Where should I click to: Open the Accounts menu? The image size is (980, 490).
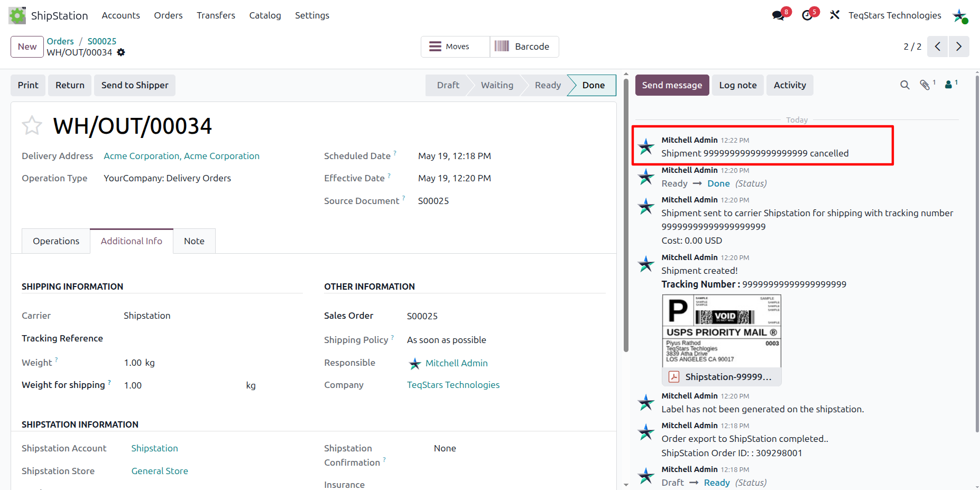click(x=121, y=15)
